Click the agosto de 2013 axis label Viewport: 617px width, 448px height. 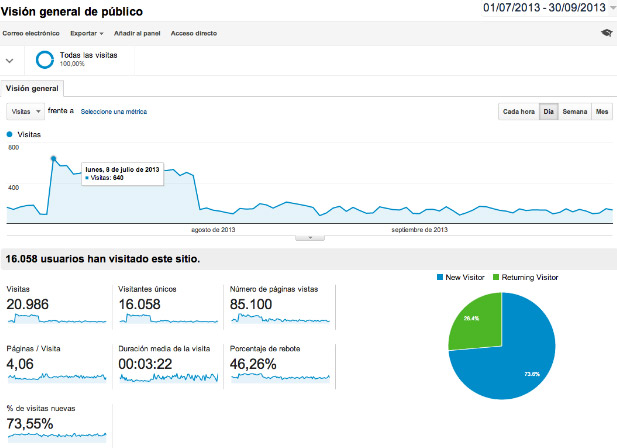coord(213,230)
